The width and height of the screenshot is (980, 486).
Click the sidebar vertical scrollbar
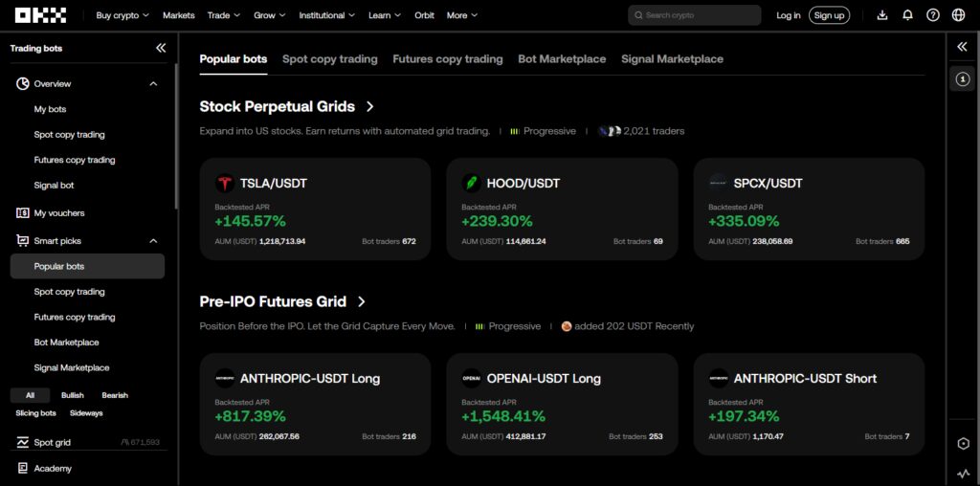177,136
